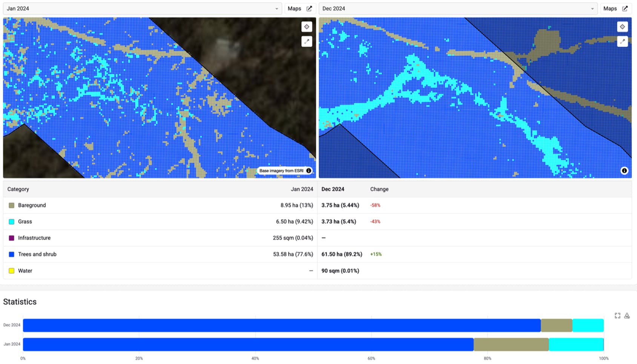Click the left Maps external link button
This screenshot has height=364, width=637.
(300, 9)
